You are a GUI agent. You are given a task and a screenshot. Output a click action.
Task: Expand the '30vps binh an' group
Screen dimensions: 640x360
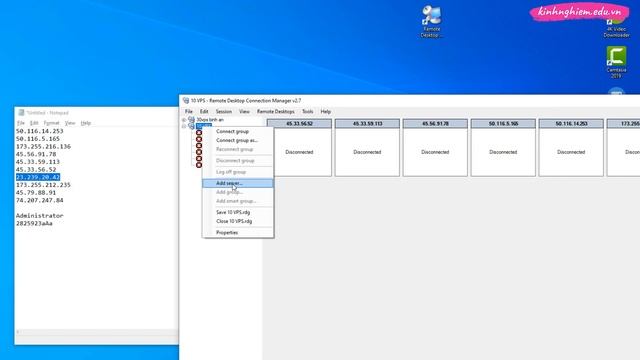pyautogui.click(x=184, y=120)
